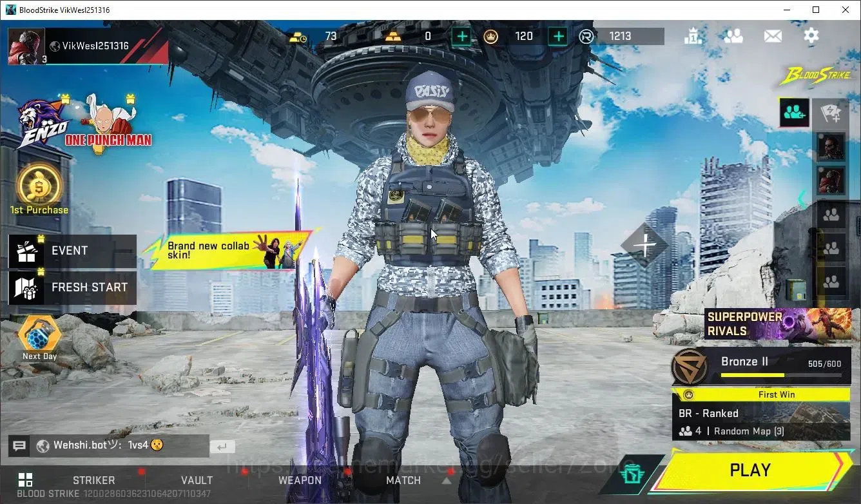Click the player name VikWesl251316
Viewport: 861px width, 504px height.
tap(95, 46)
